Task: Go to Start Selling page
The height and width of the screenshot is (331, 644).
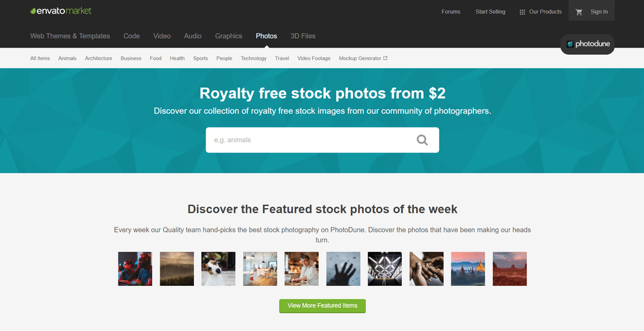Action: tap(490, 12)
